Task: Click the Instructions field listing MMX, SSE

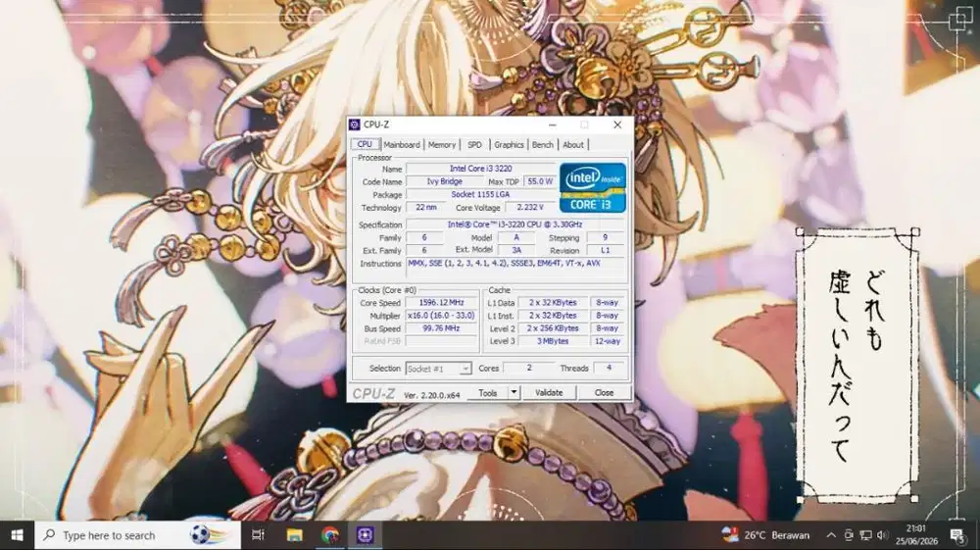Action: pos(515,270)
